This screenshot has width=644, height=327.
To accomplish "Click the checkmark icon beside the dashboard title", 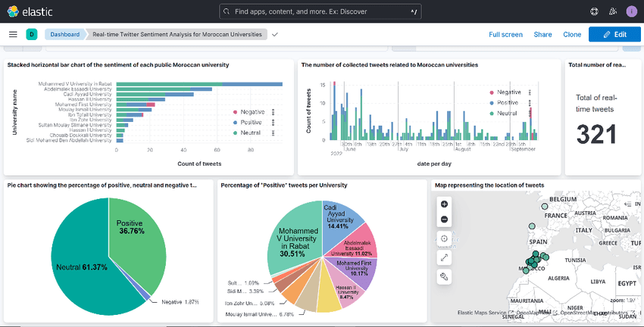I will click(275, 35).
